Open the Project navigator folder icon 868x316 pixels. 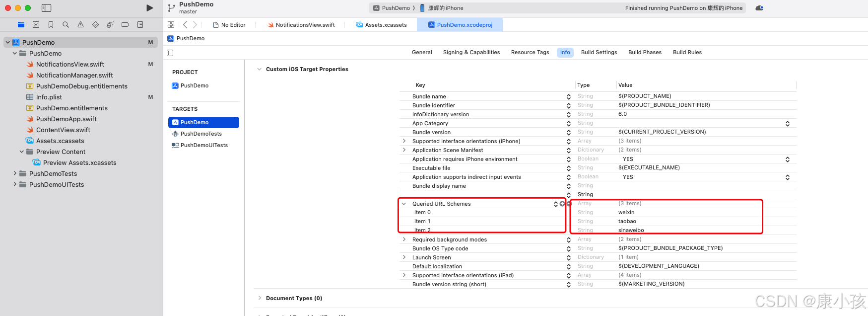21,24
